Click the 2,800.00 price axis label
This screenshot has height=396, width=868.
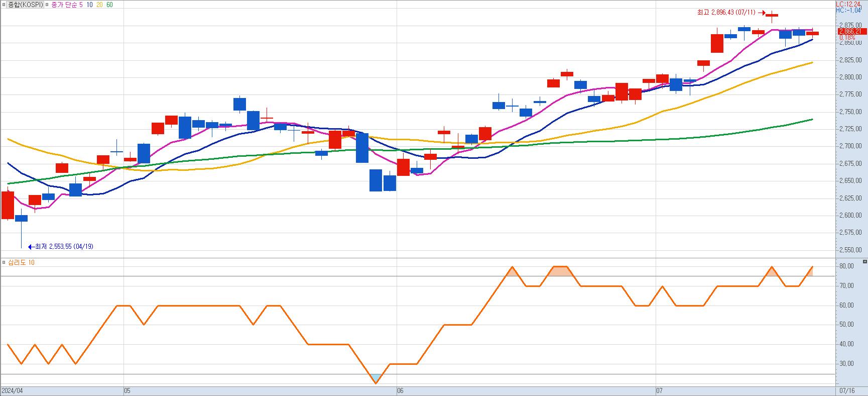coord(850,77)
